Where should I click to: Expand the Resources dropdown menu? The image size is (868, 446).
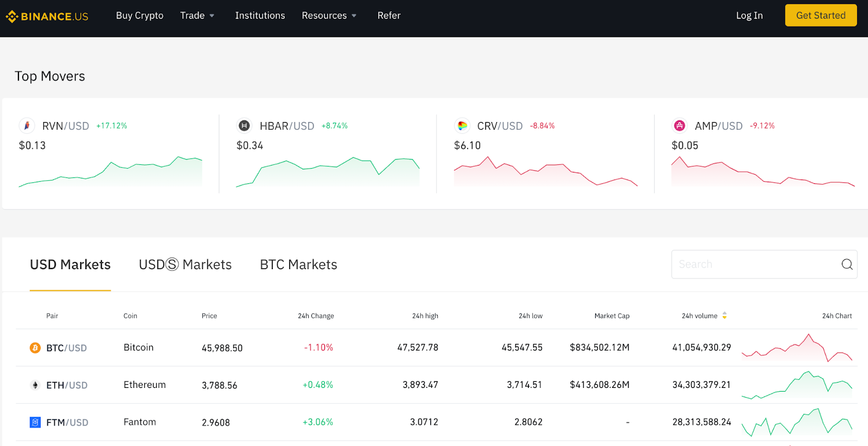pos(329,16)
